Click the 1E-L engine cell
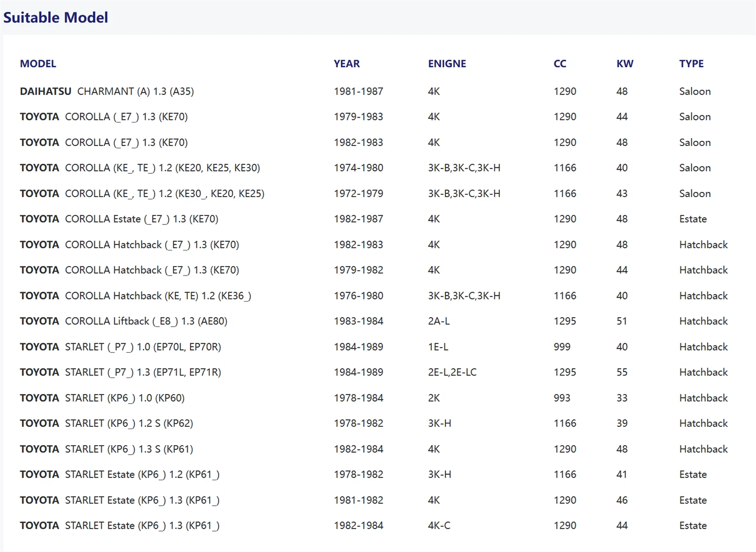The image size is (756, 552). (438, 347)
